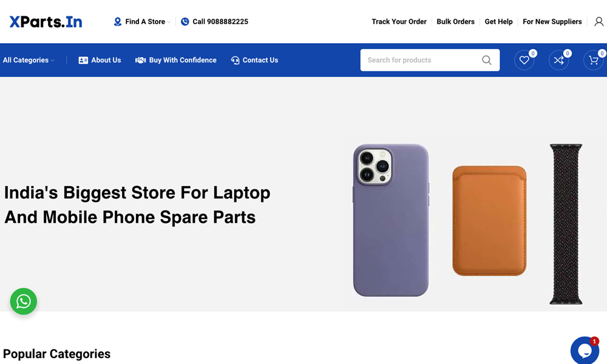The height and width of the screenshot is (364, 607).
Task: Expand the Find A Store dropdown
Action: pyautogui.click(x=143, y=22)
